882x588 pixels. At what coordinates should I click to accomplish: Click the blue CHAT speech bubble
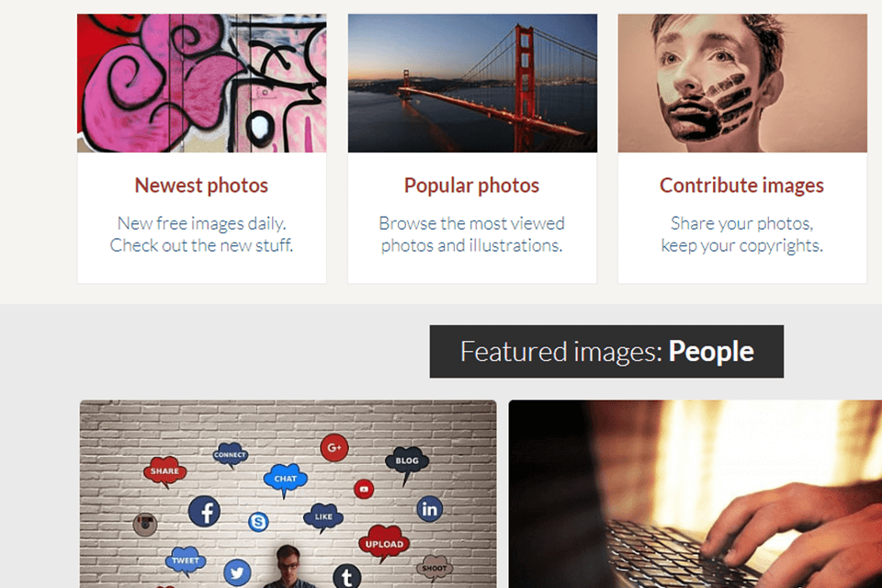285,479
